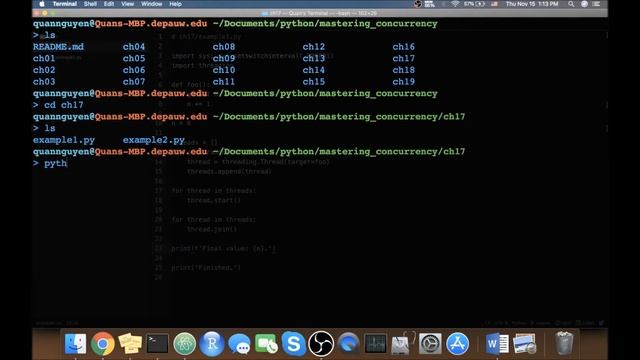This screenshot has width=640, height=360.
Task: Launch the R application from the dock
Action: [x=212, y=343]
